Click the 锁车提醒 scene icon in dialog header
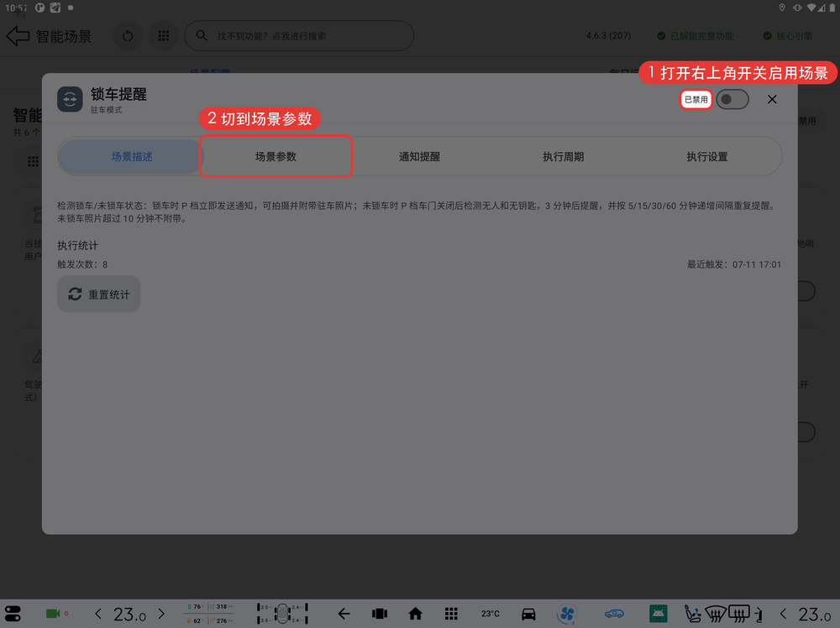Screen dimensions: 840x628 point(71,100)
